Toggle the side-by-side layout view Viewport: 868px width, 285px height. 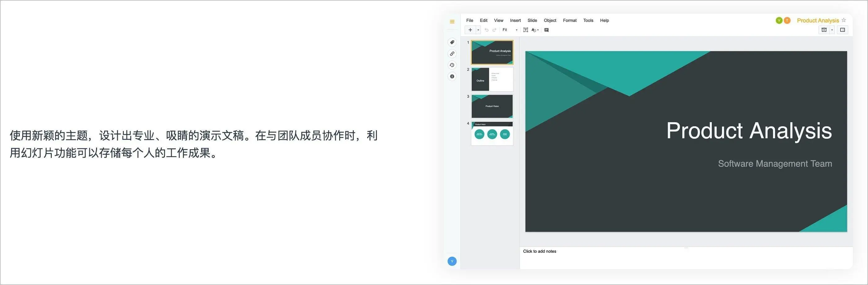(843, 30)
